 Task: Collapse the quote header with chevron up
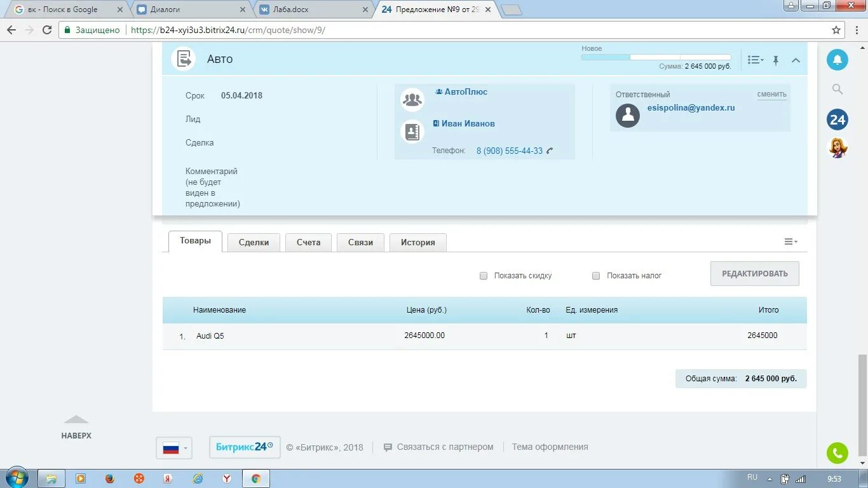[796, 60]
